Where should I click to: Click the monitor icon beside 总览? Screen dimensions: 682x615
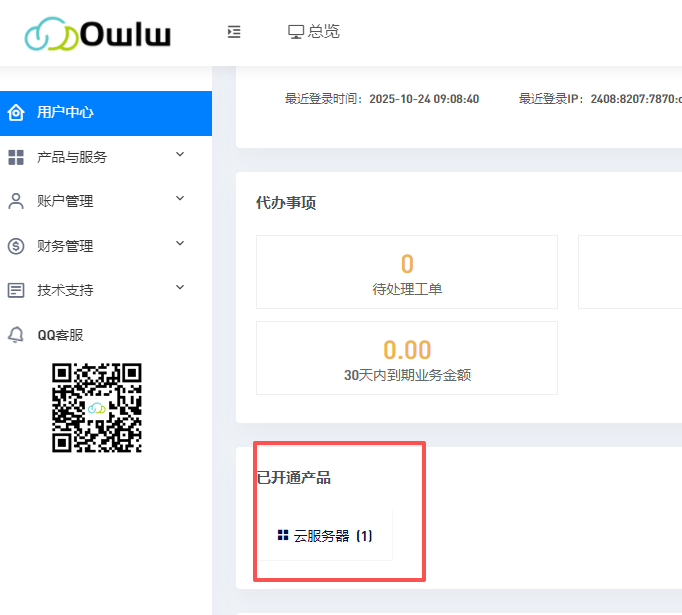296,32
